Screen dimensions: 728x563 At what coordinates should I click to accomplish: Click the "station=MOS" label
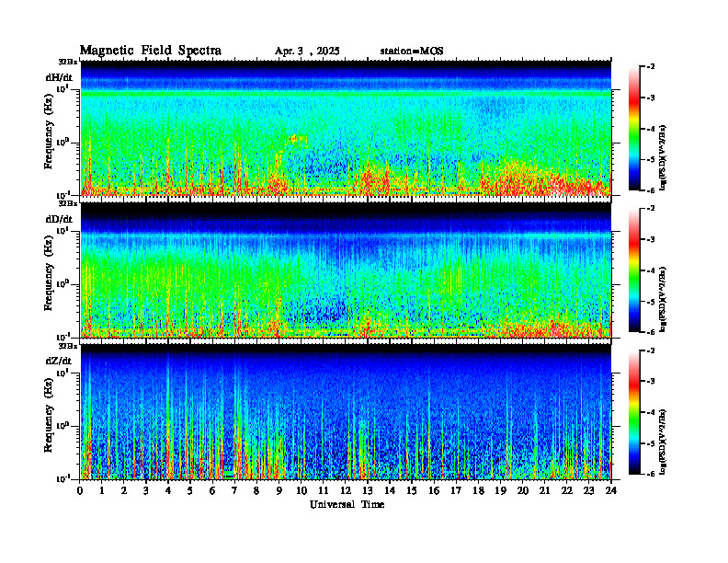(x=412, y=52)
